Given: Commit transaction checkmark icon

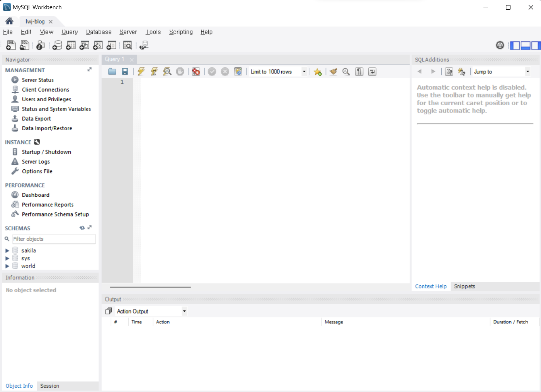Looking at the screenshot, I should point(212,72).
